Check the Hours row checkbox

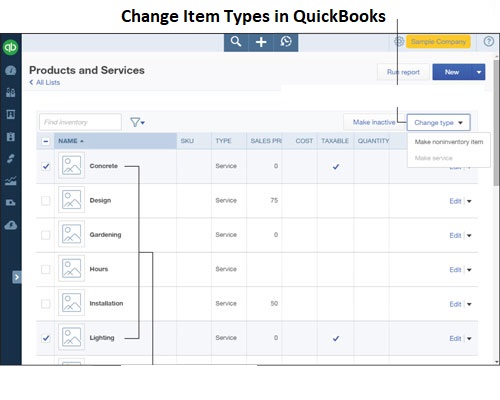pos(46,269)
